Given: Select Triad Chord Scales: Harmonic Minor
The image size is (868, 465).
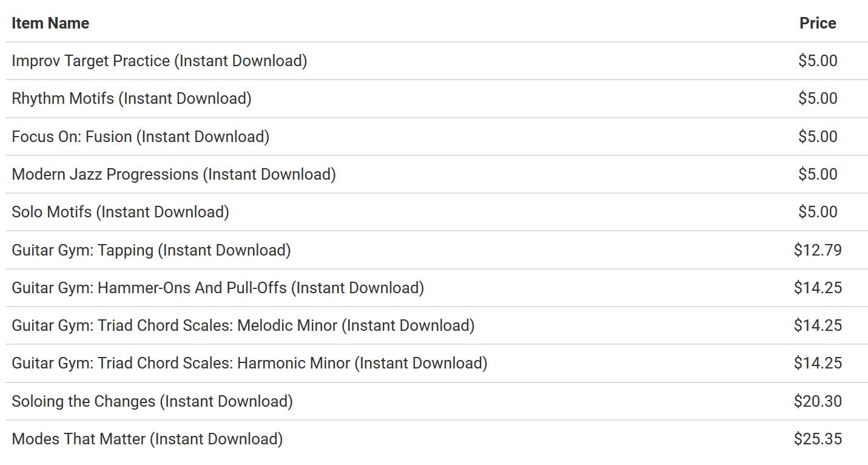Looking at the screenshot, I should 249,363.
